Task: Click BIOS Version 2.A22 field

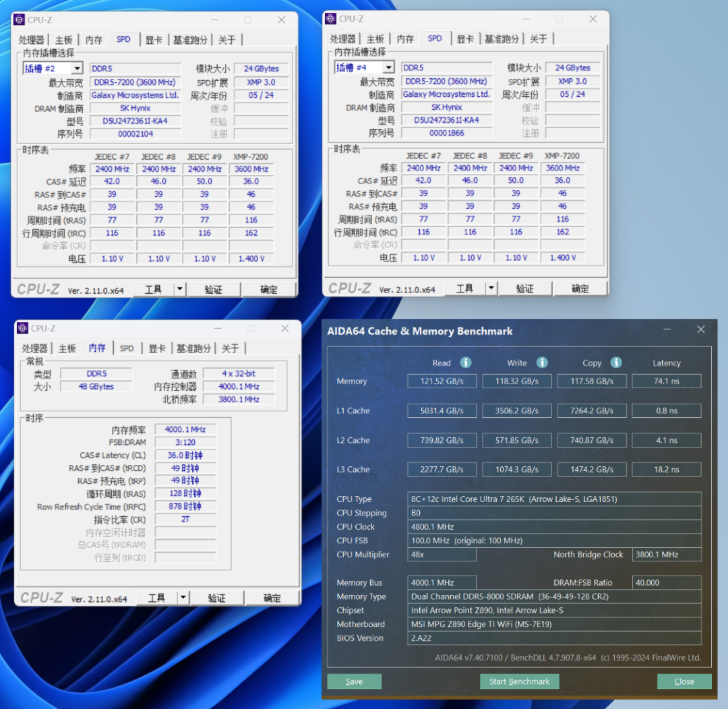Action: 554,638
